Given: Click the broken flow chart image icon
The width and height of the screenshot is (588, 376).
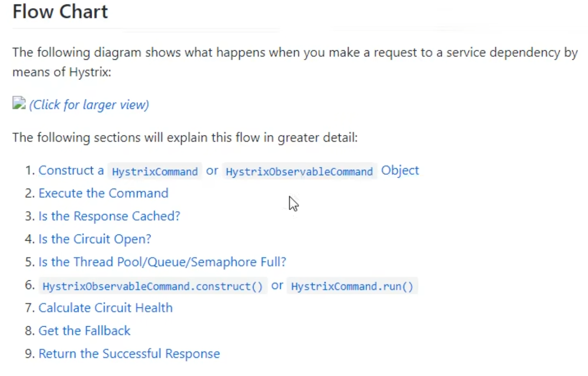Looking at the screenshot, I should 19,103.
